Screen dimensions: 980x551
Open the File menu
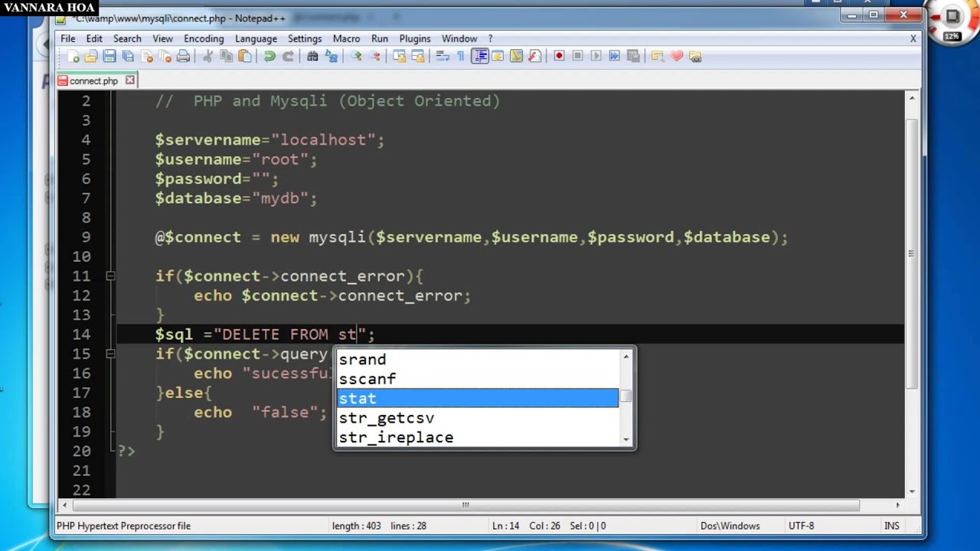pos(68,38)
